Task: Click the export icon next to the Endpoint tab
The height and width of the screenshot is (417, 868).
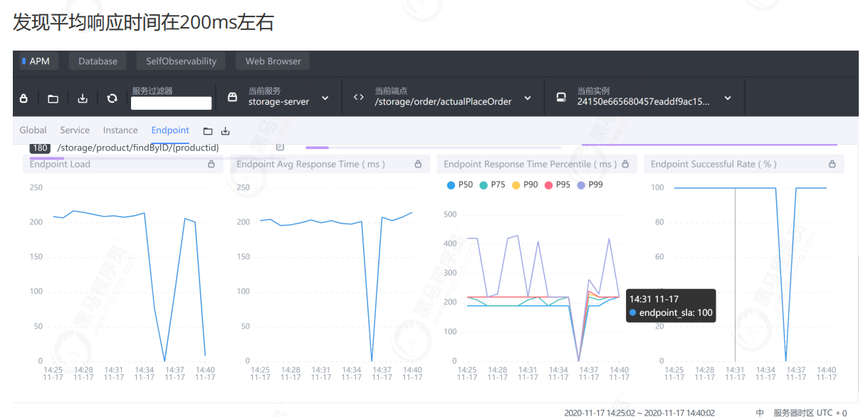Action: tap(226, 131)
